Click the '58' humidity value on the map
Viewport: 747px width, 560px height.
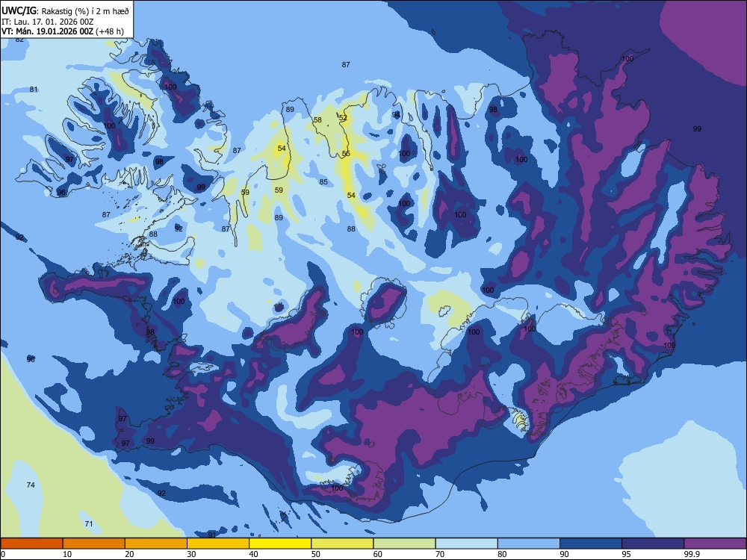[x=317, y=120]
